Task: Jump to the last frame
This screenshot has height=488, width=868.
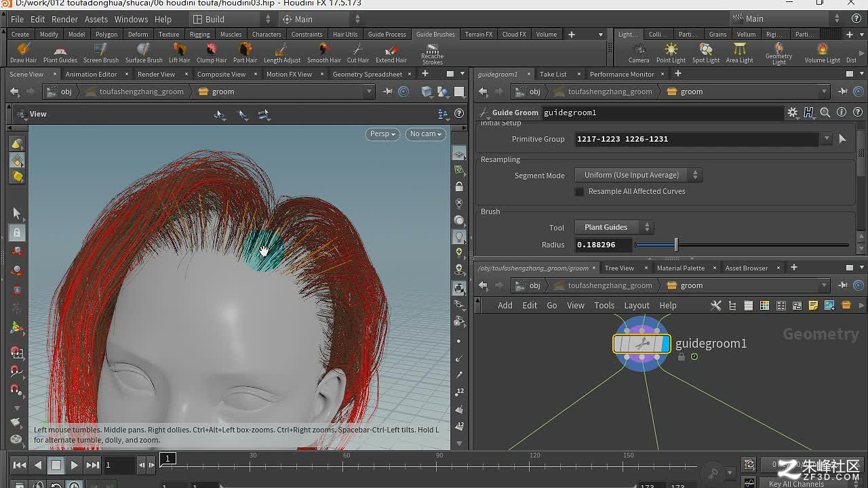Action: pyautogui.click(x=93, y=465)
